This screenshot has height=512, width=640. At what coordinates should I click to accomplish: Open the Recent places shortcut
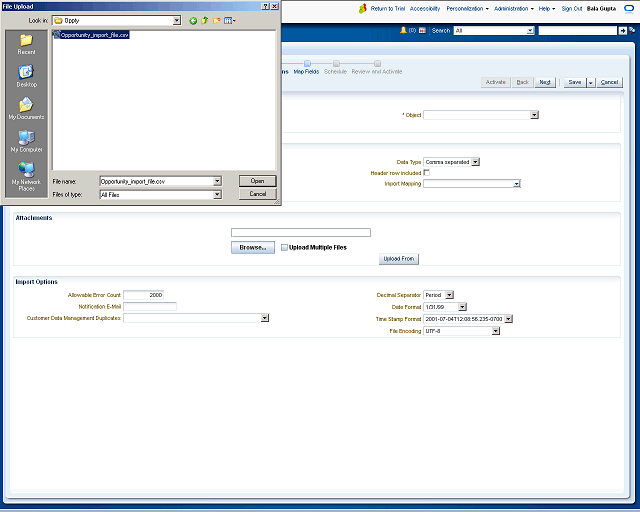coord(26,44)
